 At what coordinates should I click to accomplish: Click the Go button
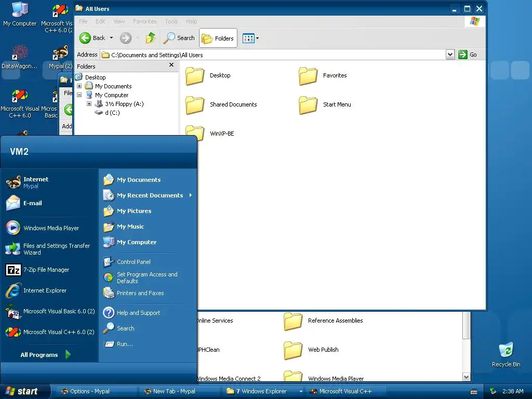[x=468, y=54]
